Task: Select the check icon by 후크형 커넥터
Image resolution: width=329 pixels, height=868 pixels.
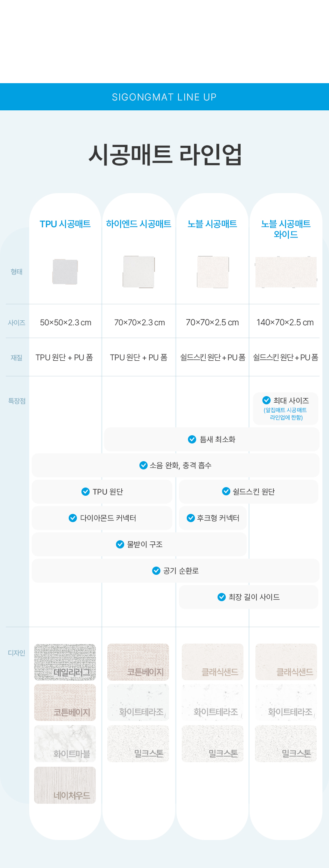Action: pyautogui.click(x=191, y=518)
